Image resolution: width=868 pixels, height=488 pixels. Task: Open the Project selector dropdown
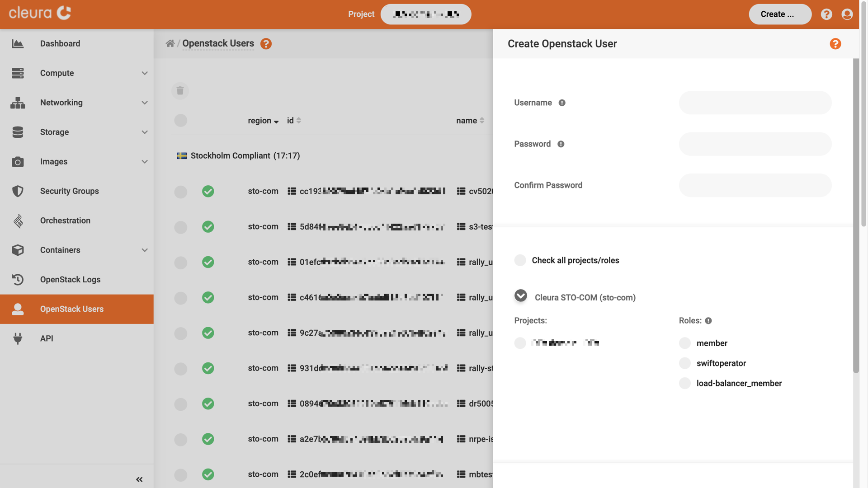coord(426,14)
